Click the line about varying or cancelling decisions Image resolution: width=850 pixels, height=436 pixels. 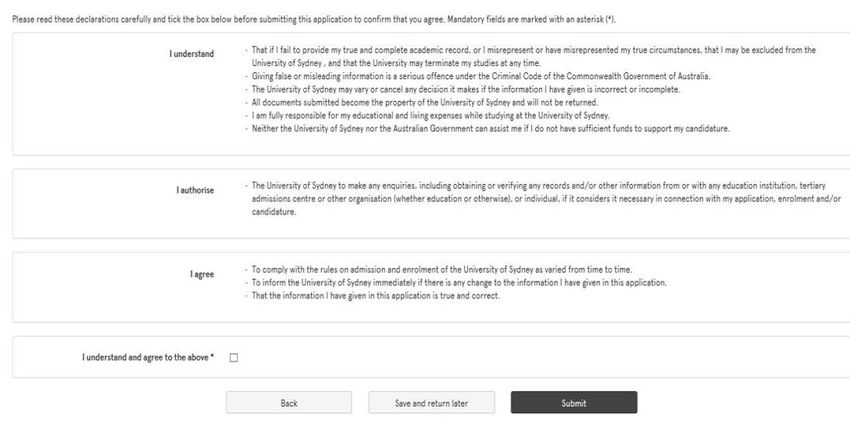tap(466, 89)
